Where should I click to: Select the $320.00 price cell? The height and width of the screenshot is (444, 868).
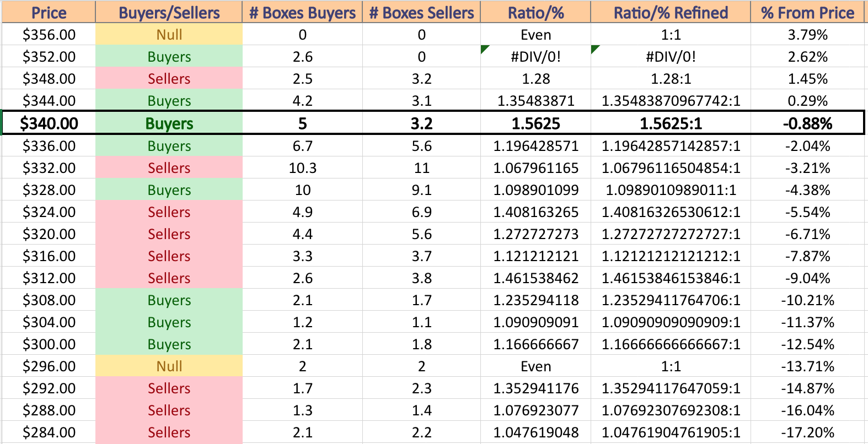49,234
